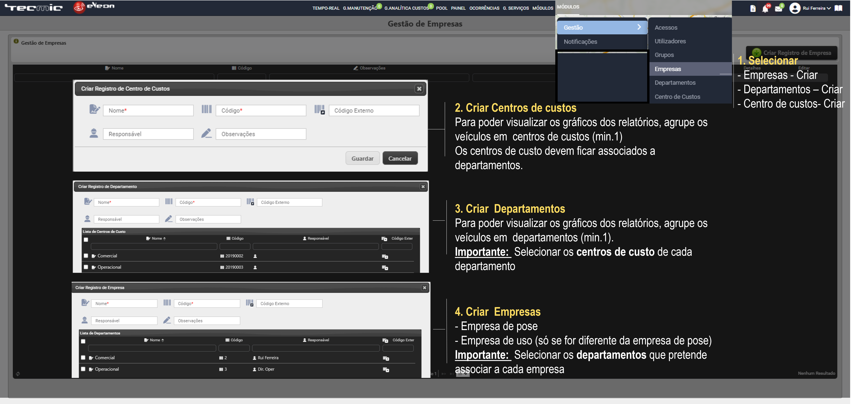868x404 pixels.
Task: Click the Nome filter box in Lista de Centros de Custo
Action: [x=154, y=246]
